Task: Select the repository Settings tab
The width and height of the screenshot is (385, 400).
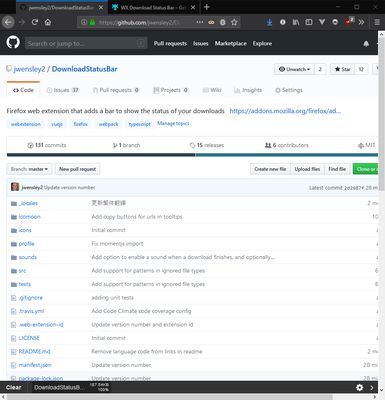Action: point(289,90)
